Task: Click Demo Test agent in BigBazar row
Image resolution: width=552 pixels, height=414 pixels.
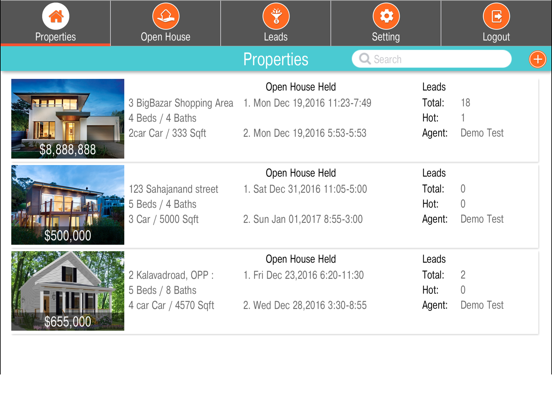Action: click(x=482, y=133)
